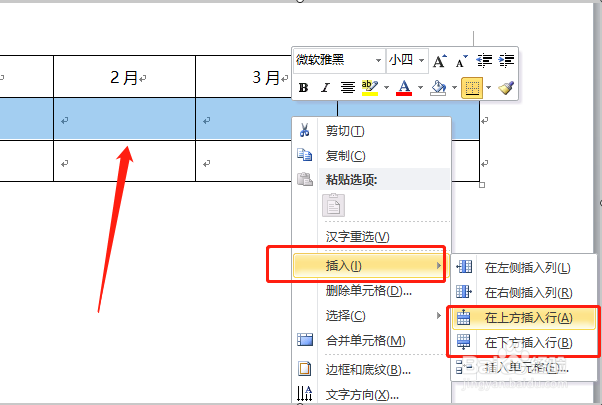
Task: Open the 插入(I) submenu
Action: 370,266
